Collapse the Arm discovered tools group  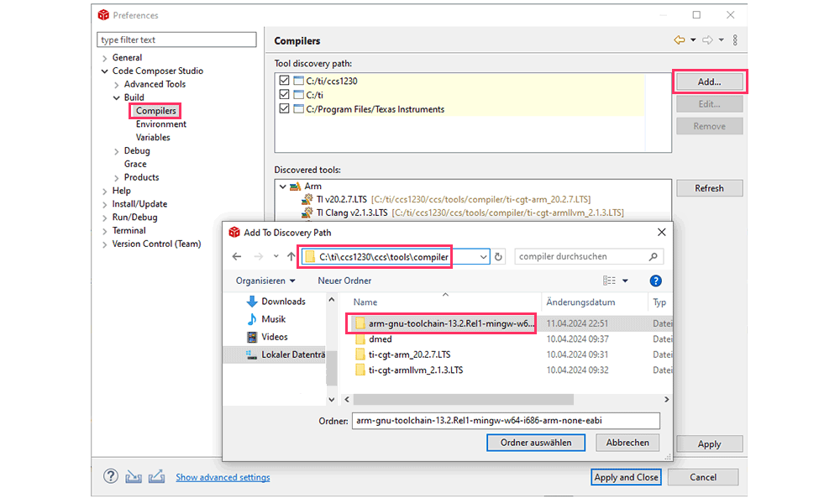coord(282,186)
